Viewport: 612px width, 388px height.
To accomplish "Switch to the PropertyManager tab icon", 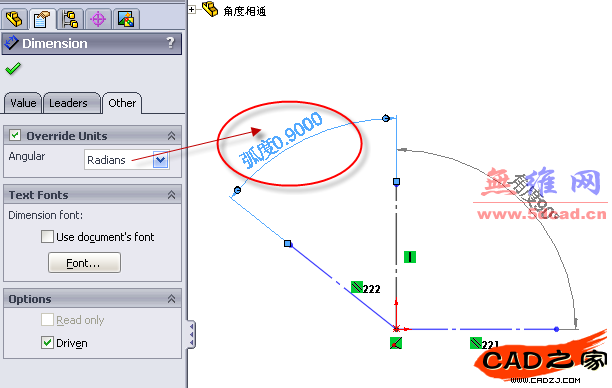I will click(x=42, y=19).
